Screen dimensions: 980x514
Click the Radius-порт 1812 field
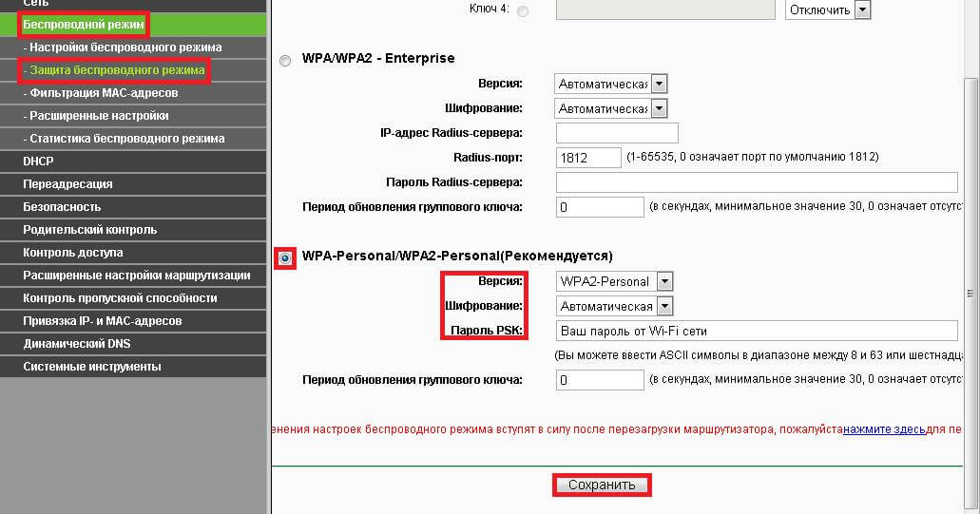(x=588, y=158)
